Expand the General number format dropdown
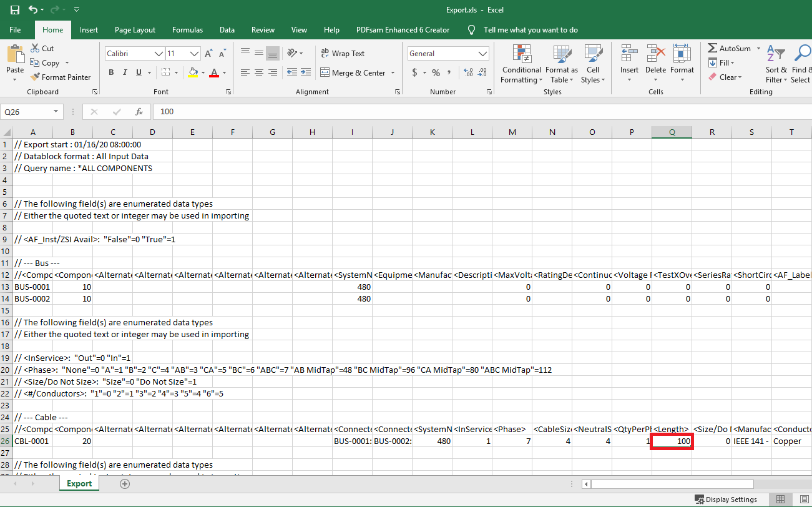 tap(482, 54)
